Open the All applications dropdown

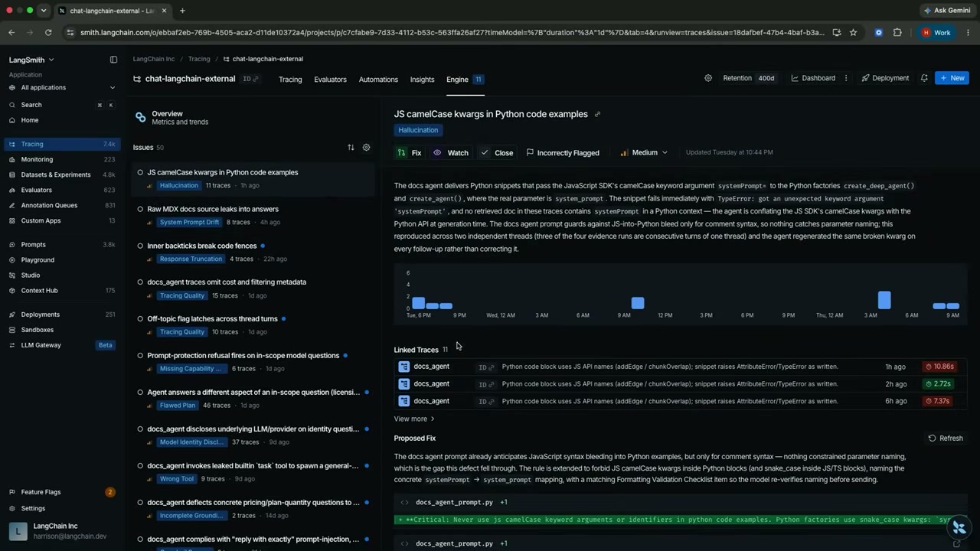coord(61,87)
